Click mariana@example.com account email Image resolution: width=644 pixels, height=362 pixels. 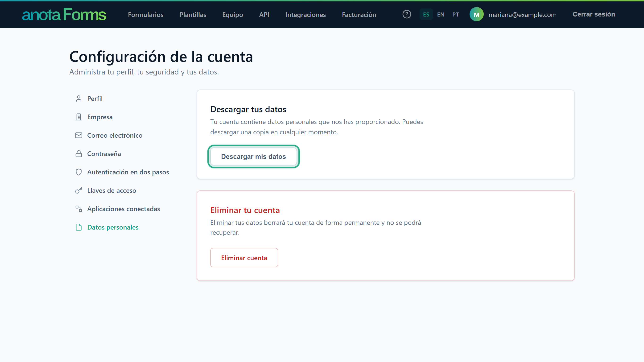(522, 15)
